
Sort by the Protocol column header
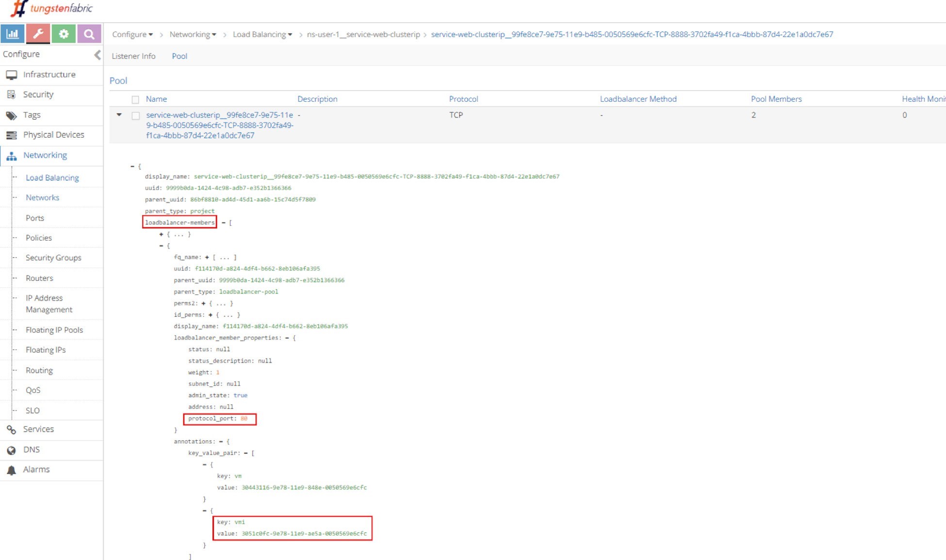(x=463, y=99)
